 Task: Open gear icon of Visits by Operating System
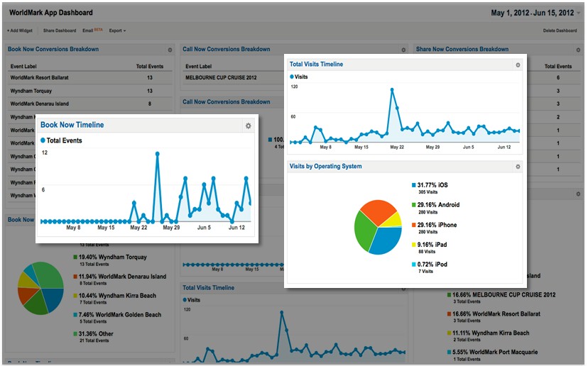pyautogui.click(x=518, y=167)
